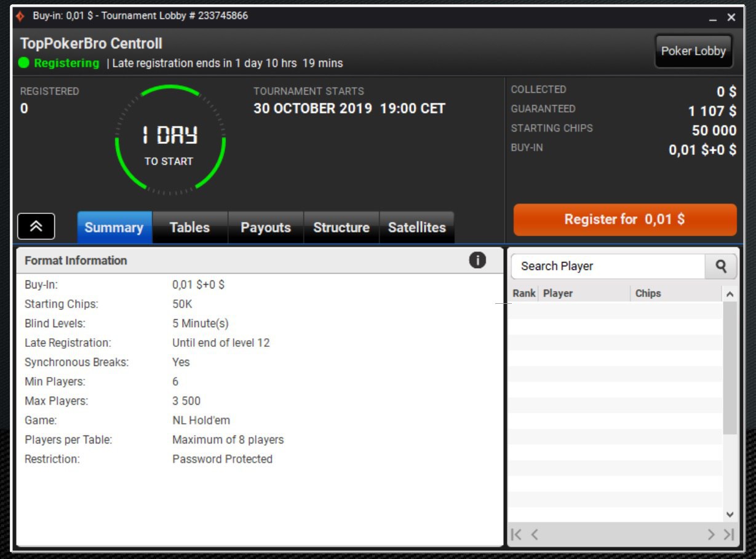This screenshot has width=756, height=559.
Task: Go to previous page of players
Action: tap(535, 534)
